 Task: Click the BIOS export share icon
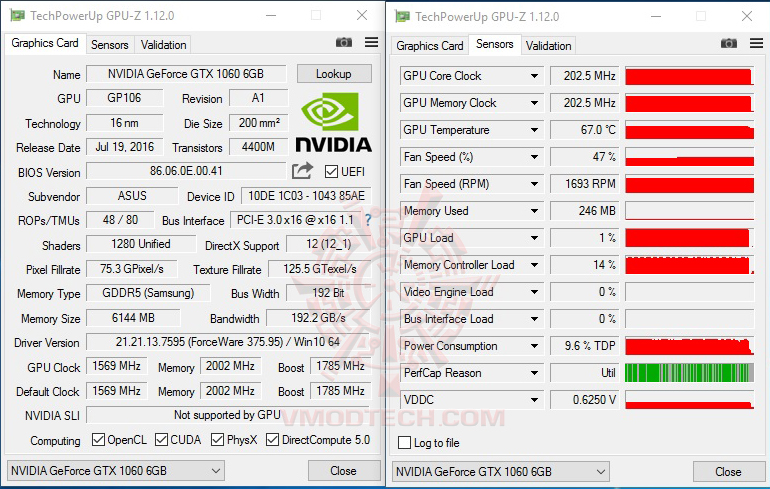[x=302, y=170]
